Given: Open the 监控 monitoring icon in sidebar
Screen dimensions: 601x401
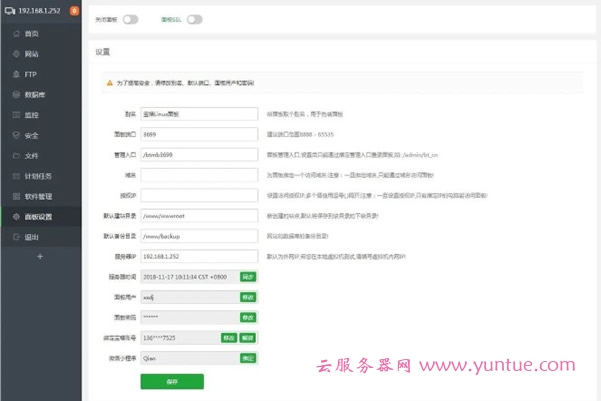Looking at the screenshot, I should click(14, 115).
